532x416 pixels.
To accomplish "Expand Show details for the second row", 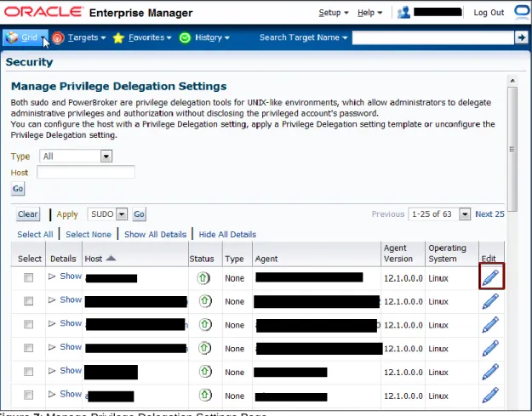I will (65, 299).
